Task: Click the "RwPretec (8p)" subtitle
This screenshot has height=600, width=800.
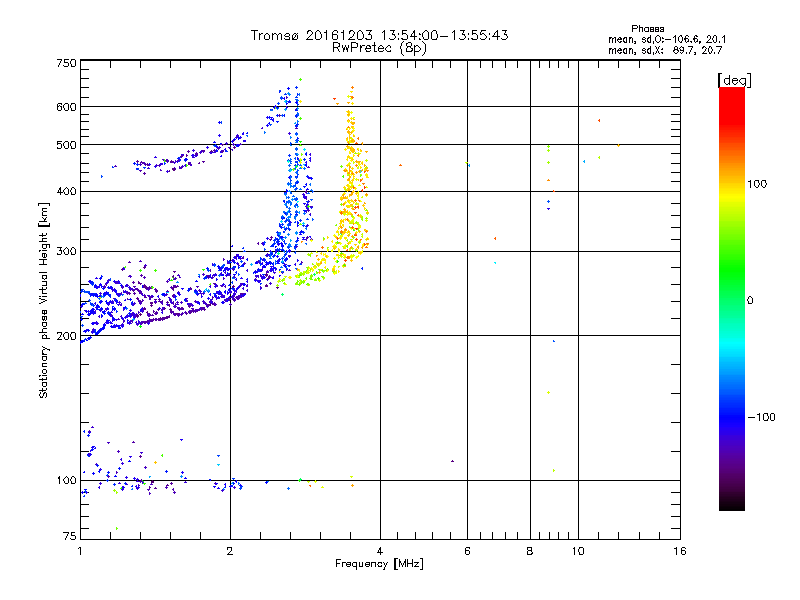Action: (379, 48)
